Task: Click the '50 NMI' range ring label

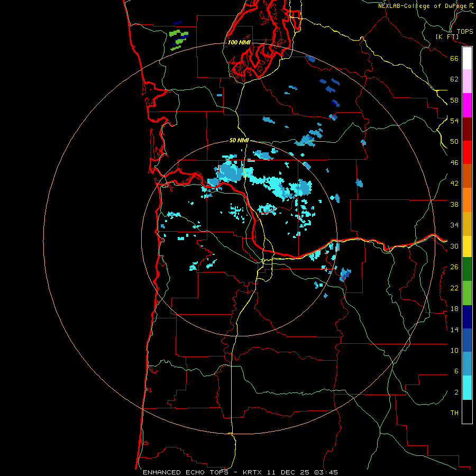Action: (x=239, y=140)
